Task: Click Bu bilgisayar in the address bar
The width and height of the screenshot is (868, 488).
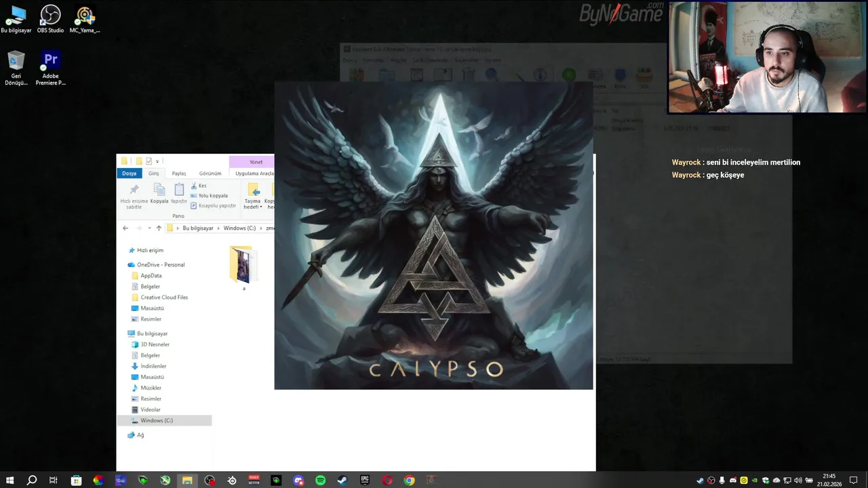Action: pyautogui.click(x=198, y=228)
